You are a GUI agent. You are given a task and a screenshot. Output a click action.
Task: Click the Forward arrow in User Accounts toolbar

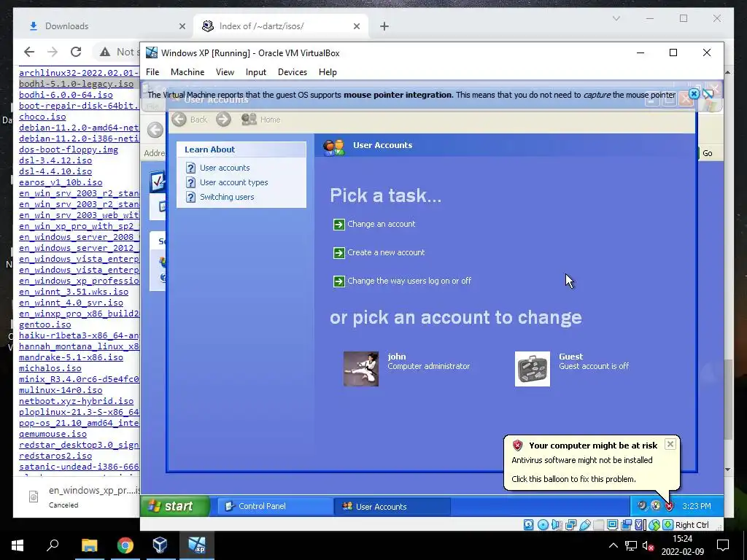[223, 119]
